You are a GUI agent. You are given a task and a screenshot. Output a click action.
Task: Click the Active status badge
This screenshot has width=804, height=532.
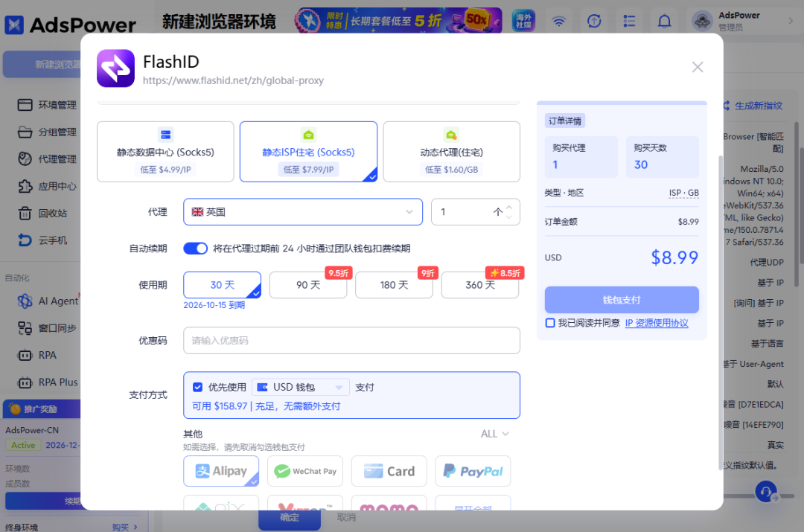tap(23, 445)
